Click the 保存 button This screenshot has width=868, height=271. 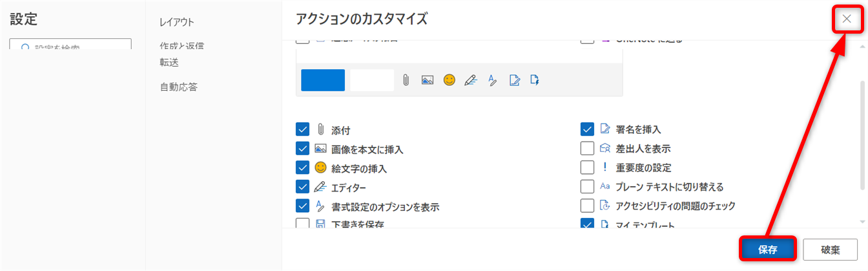767,249
